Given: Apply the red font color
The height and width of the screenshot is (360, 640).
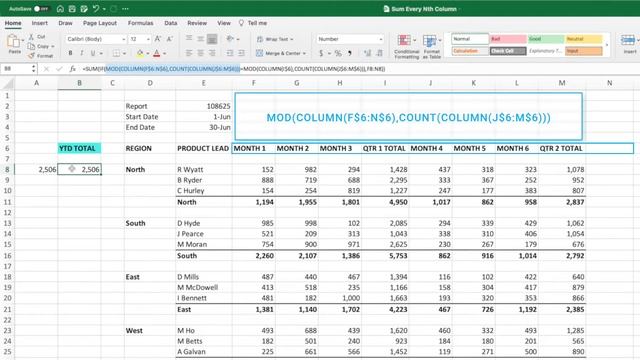Looking at the screenshot, I should tap(157, 53).
